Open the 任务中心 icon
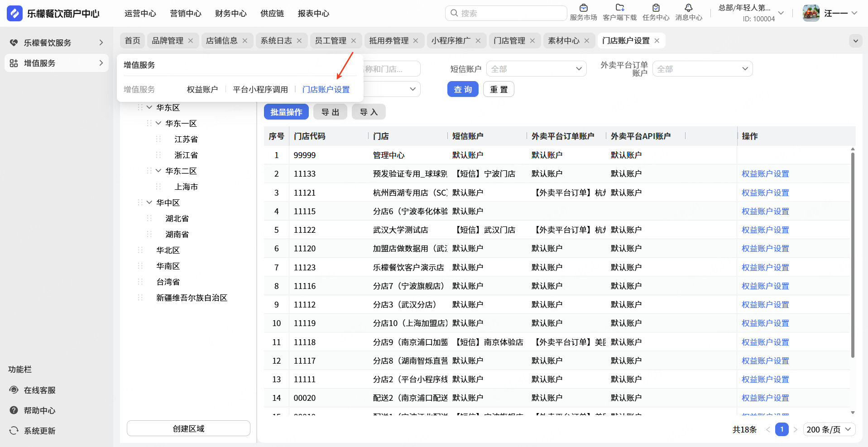Screen dimensions: 868x447 coord(656,8)
